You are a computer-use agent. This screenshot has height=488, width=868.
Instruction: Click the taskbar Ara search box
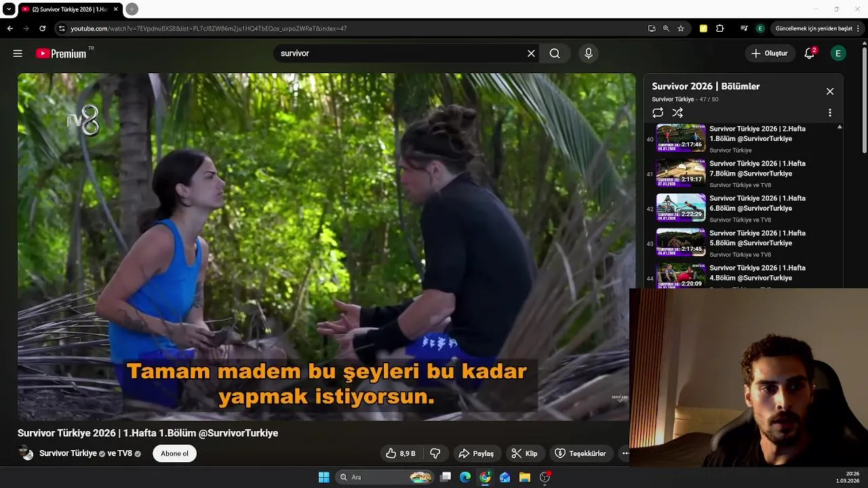(384, 477)
